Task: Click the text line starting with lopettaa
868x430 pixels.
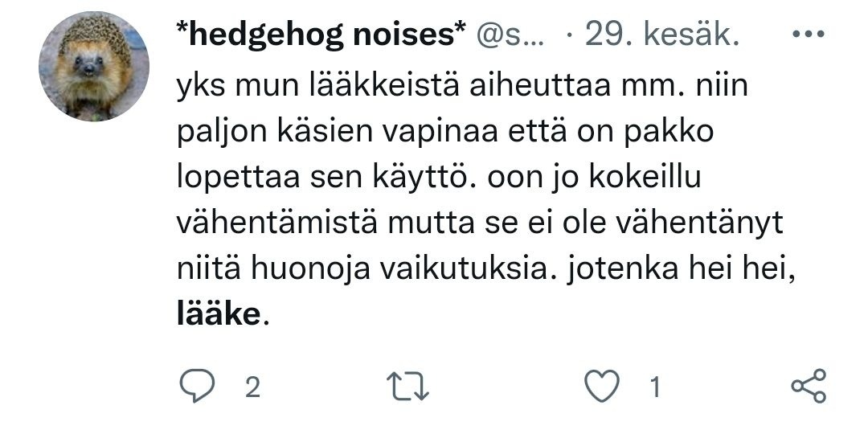Action: point(438,178)
